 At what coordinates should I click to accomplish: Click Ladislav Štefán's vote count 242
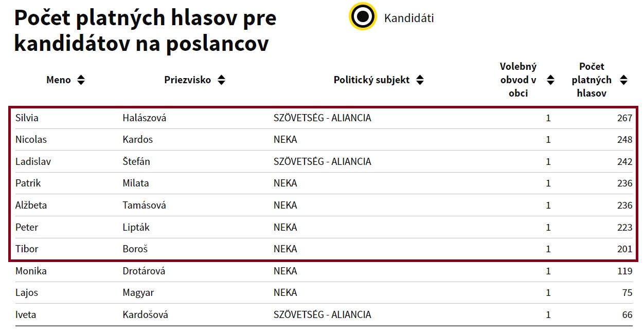point(624,162)
